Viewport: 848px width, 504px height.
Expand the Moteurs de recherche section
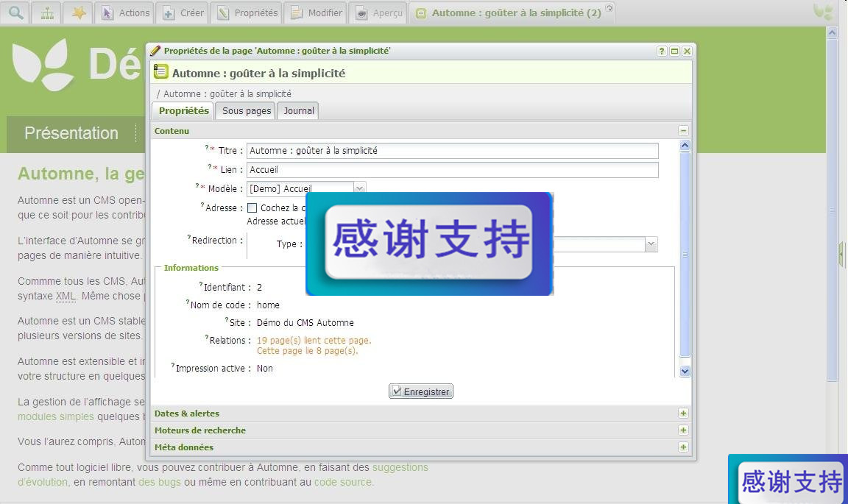683,430
